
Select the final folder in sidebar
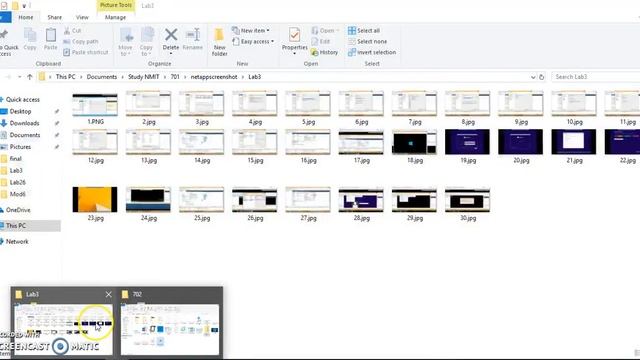click(x=16, y=159)
